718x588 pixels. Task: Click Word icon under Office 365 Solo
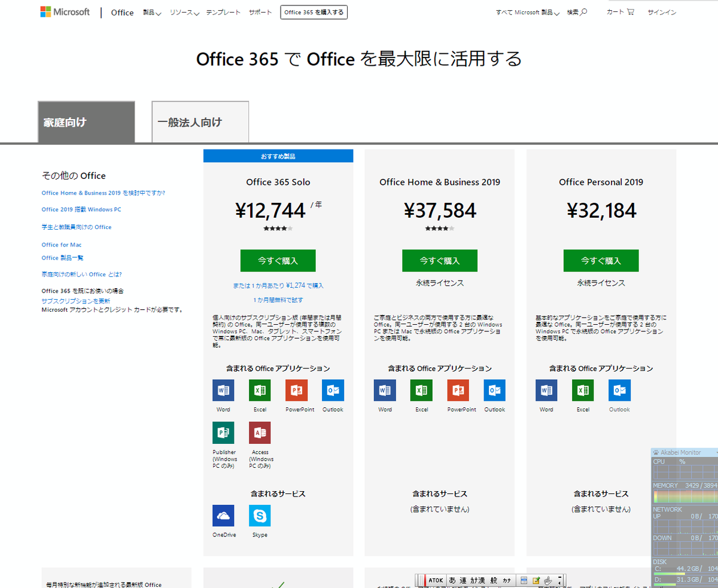[x=223, y=390]
